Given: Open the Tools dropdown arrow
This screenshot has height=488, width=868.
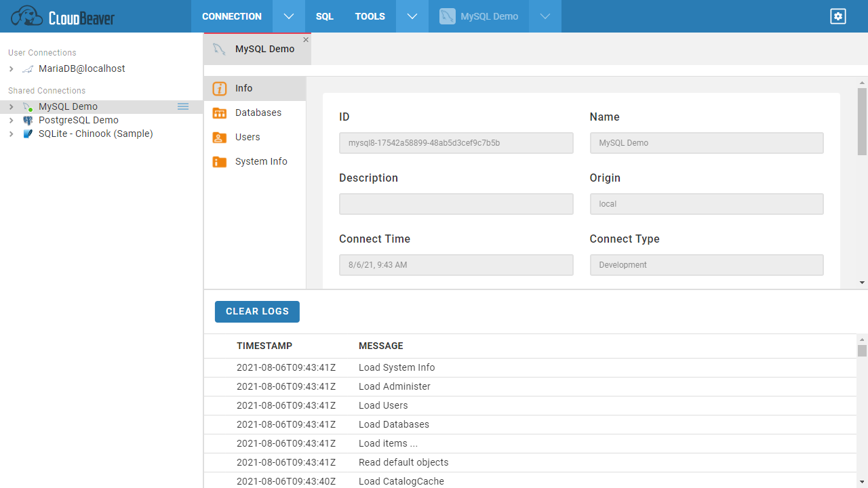Looking at the screenshot, I should [x=412, y=16].
